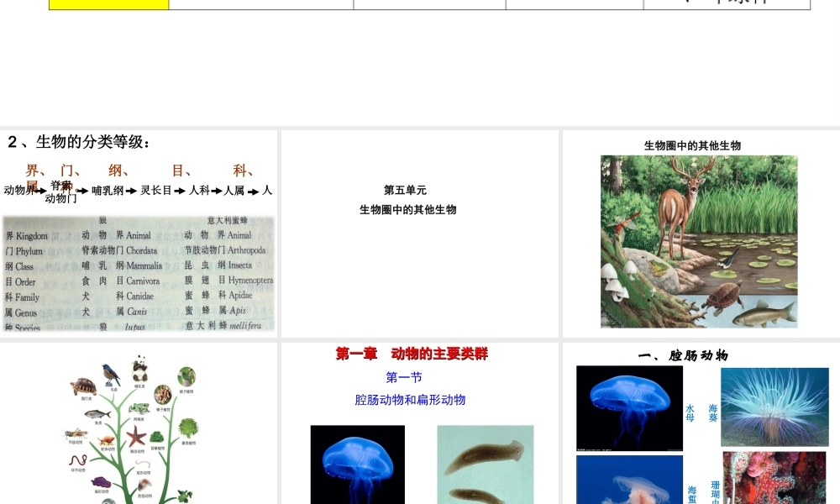
Task: Click the blue 第一节 text
Action: tap(404, 378)
